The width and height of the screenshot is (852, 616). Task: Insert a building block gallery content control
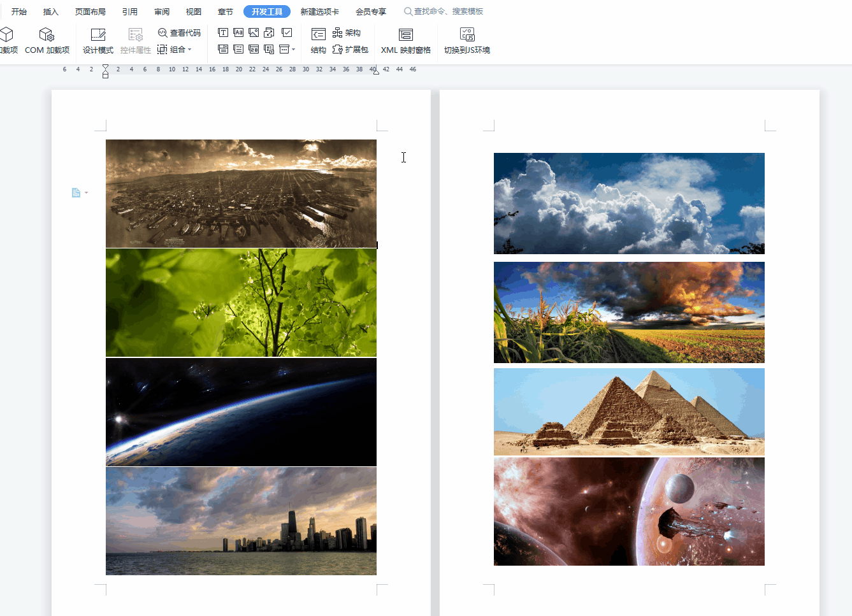point(269,32)
